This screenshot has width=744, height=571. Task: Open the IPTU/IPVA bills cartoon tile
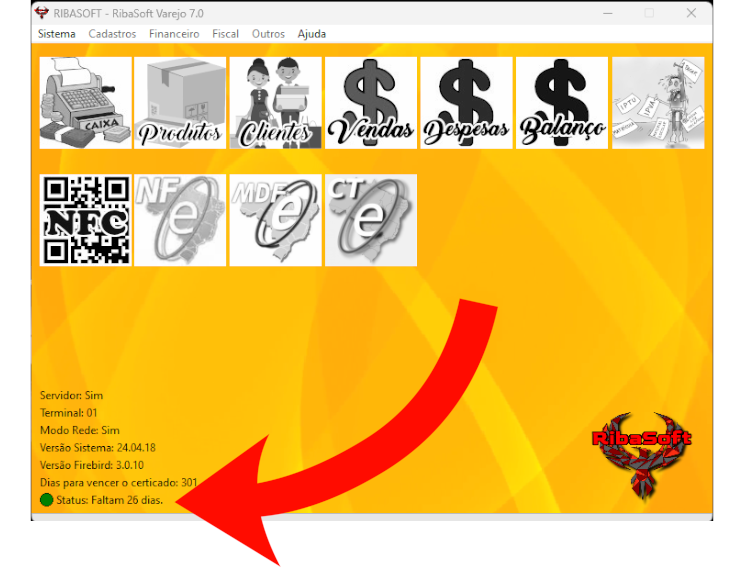(658, 103)
